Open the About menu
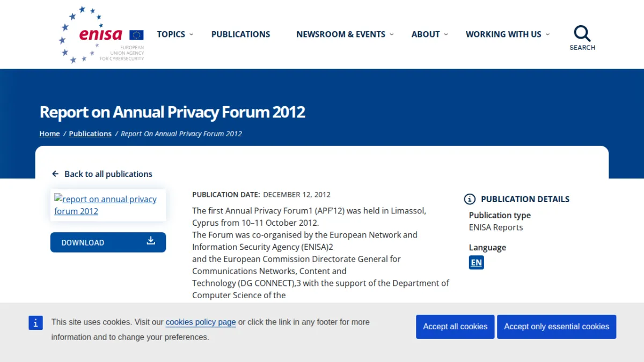644x362 pixels. (426, 34)
